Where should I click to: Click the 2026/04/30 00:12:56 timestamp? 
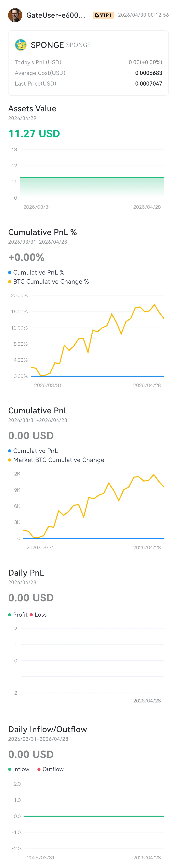point(143,15)
